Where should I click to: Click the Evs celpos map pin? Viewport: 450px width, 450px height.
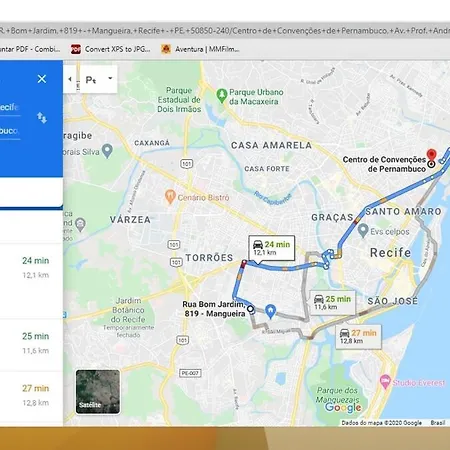(363, 231)
